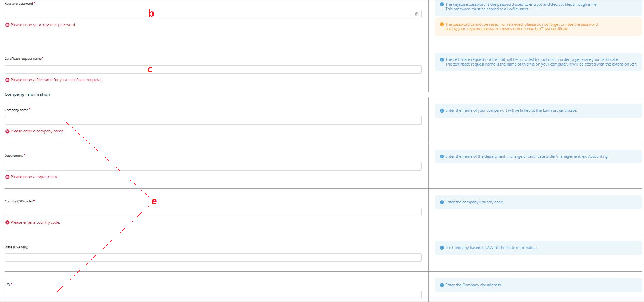Click info icon in certificate request hint
This screenshot has height=302, width=644.
click(442, 60)
